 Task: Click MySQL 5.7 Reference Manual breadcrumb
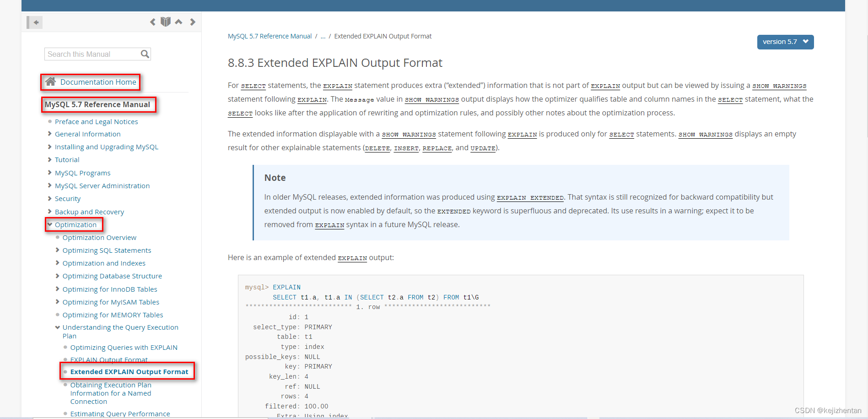(270, 36)
